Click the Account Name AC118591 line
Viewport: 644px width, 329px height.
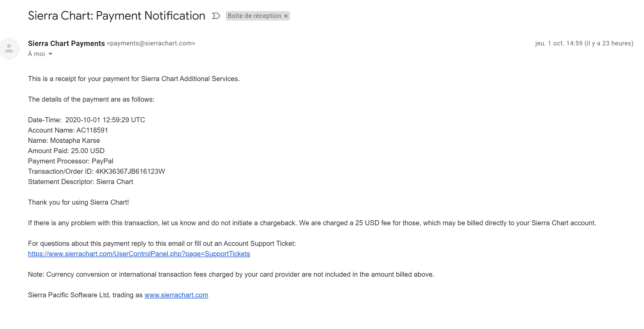click(x=68, y=130)
